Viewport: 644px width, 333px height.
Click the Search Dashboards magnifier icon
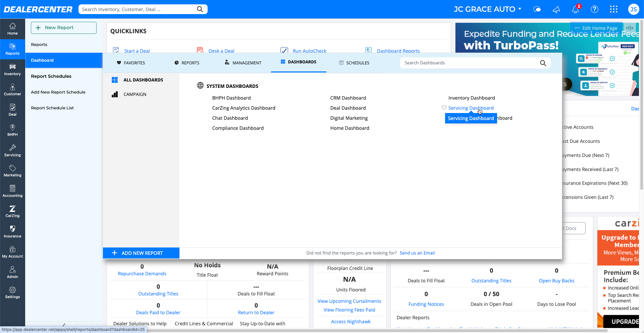[x=543, y=63]
